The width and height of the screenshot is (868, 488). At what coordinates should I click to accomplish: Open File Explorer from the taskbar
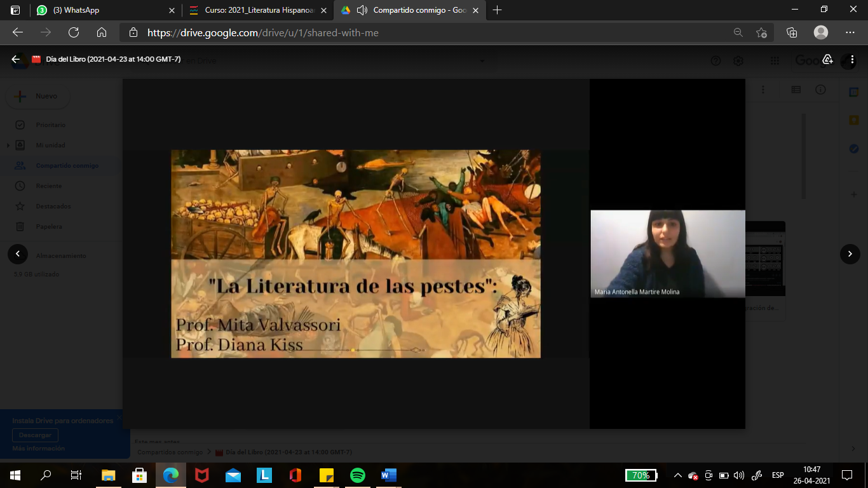click(x=109, y=475)
